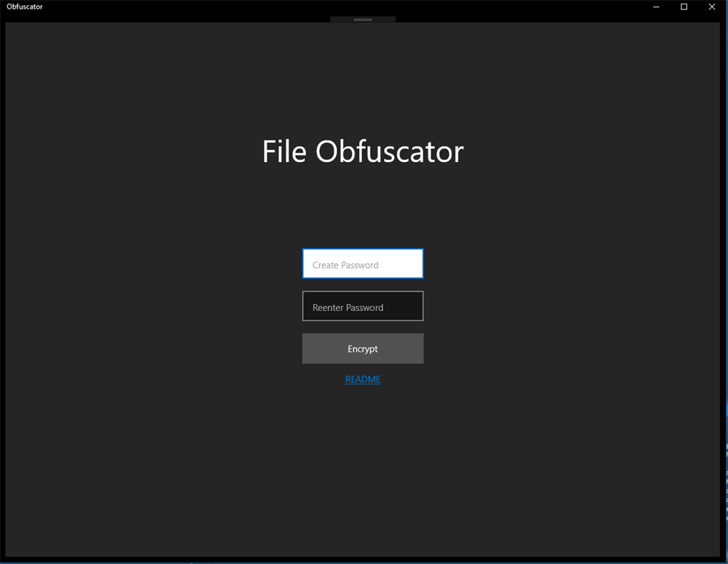This screenshot has width=728, height=564.
Task: Close the Obfuscator application
Action: [x=712, y=6]
